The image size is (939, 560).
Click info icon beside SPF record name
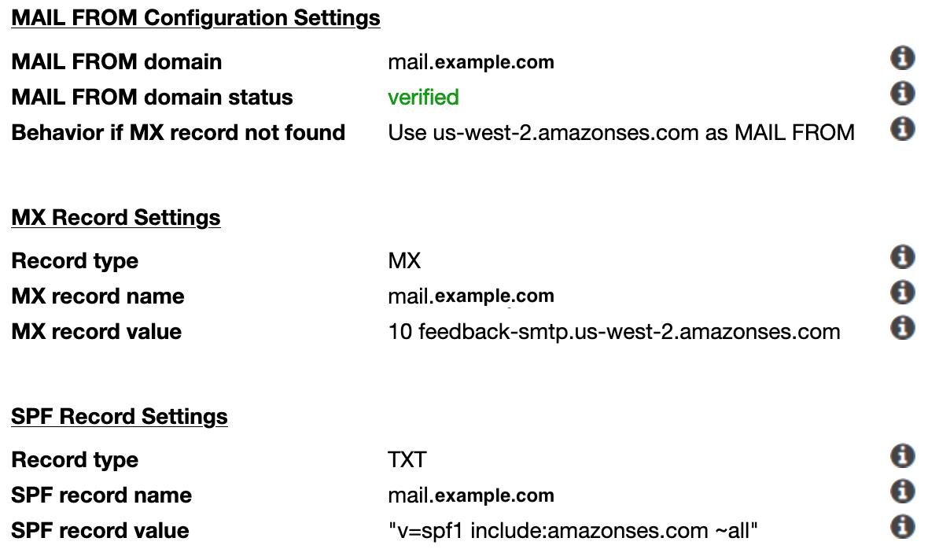click(902, 491)
